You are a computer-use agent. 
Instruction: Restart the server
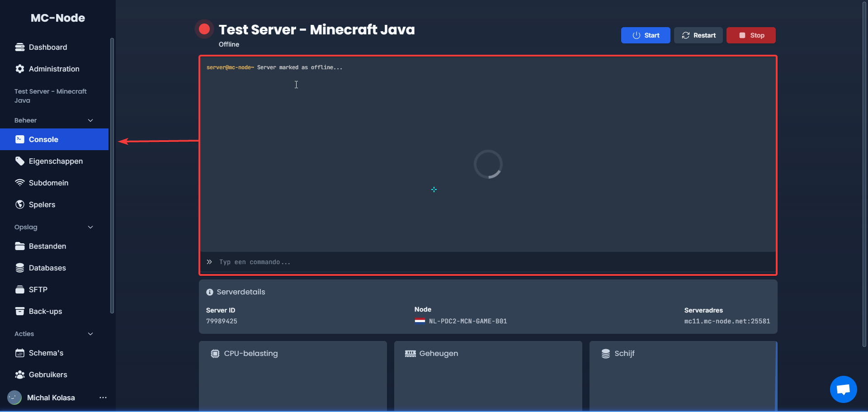point(698,35)
